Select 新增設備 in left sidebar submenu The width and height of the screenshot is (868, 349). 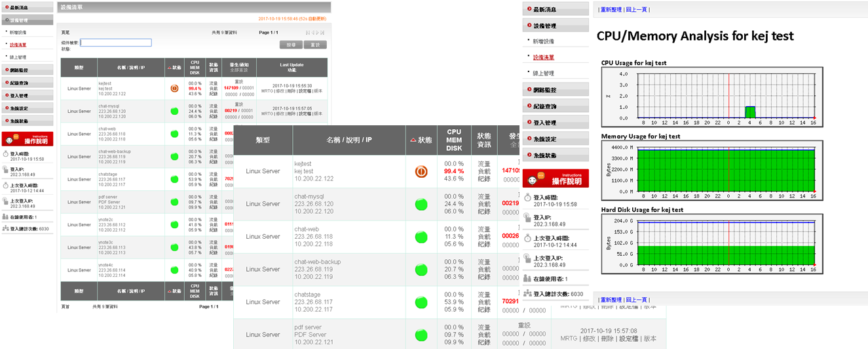pyautogui.click(x=18, y=32)
